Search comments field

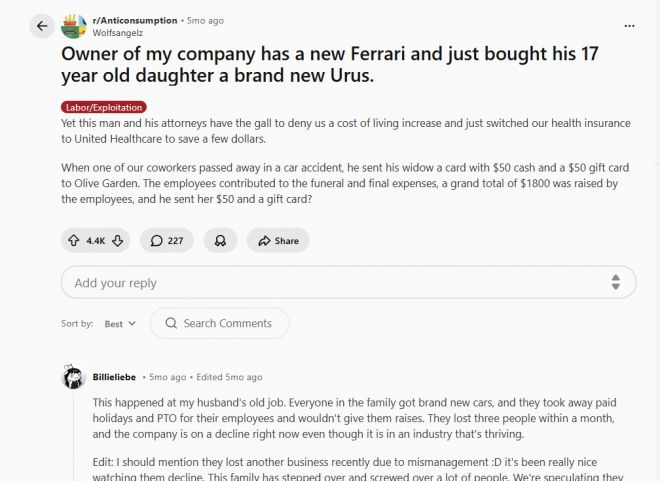(x=227, y=323)
